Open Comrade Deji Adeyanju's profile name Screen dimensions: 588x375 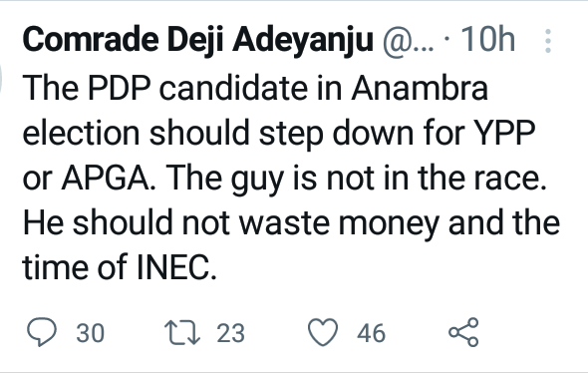[x=198, y=40]
